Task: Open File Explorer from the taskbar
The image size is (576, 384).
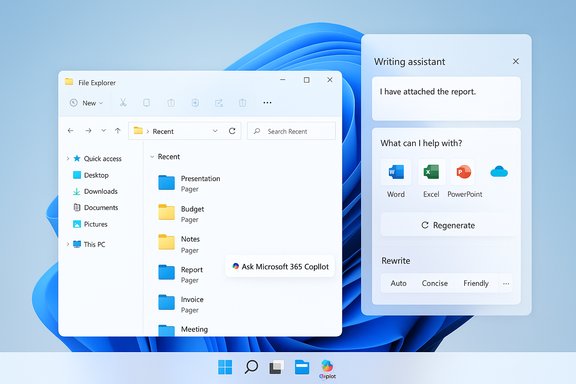Action: click(302, 367)
